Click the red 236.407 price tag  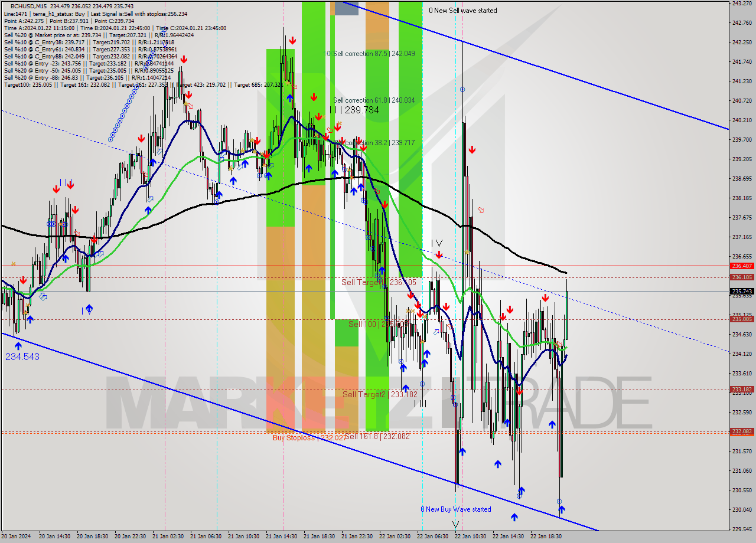(x=742, y=266)
